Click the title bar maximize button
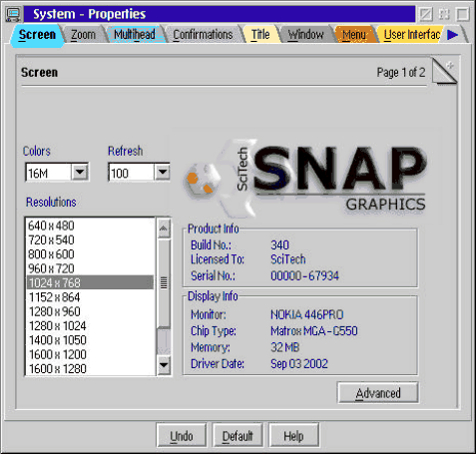Screen dimensions: 476x454 (463, 14)
